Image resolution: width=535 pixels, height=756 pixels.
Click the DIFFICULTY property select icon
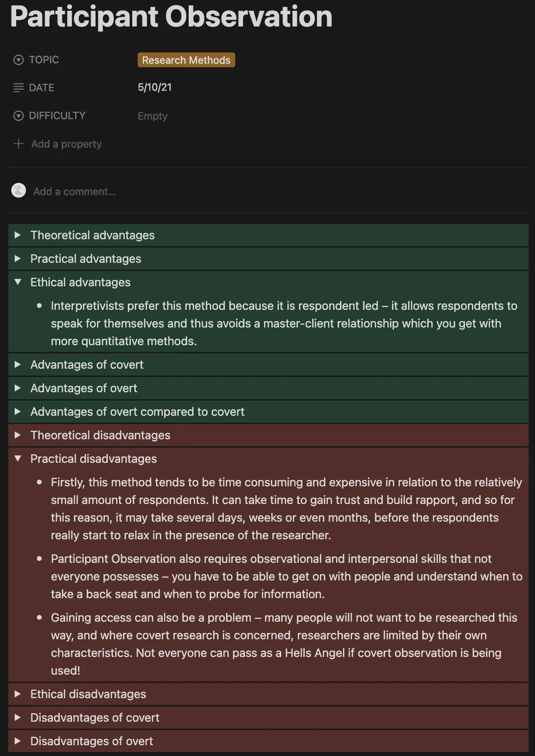coord(19,116)
